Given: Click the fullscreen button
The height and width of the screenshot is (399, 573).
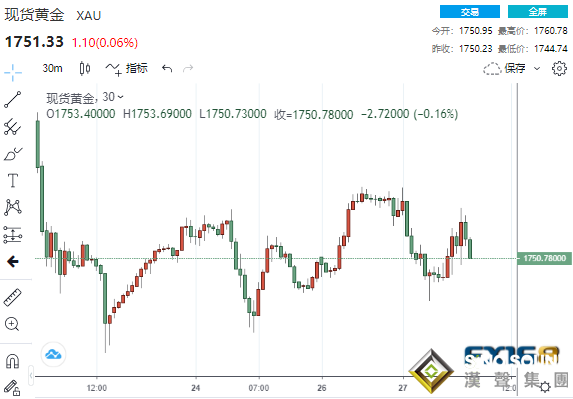Looking at the screenshot, I should click(538, 12).
